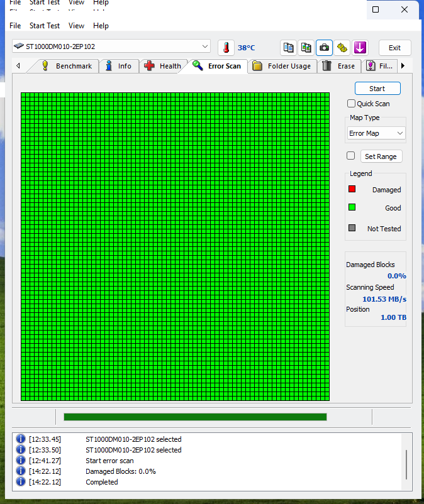Click the info icon beside the Completed log entry
Viewport: 424px width, 504px height.
[21, 482]
